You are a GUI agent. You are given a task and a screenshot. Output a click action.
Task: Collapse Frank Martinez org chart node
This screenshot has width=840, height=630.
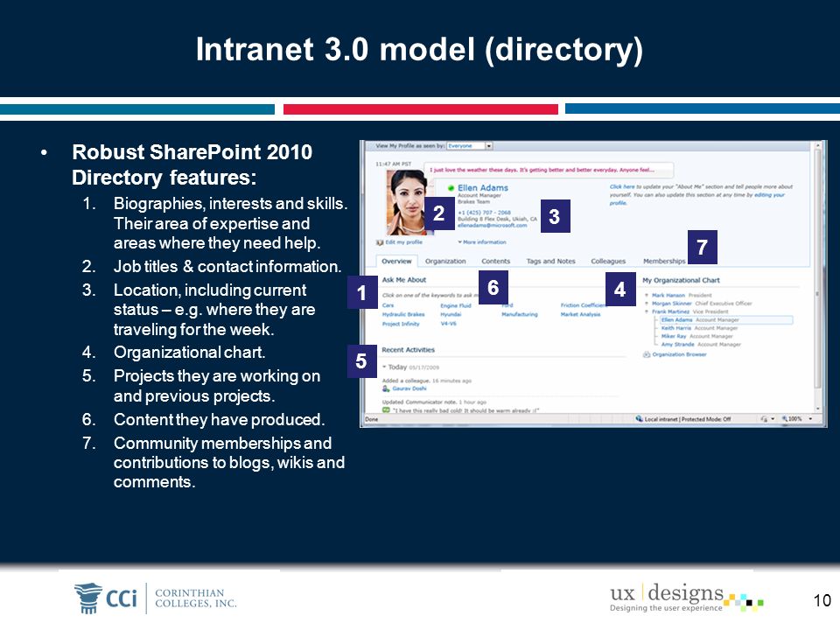[x=647, y=311]
